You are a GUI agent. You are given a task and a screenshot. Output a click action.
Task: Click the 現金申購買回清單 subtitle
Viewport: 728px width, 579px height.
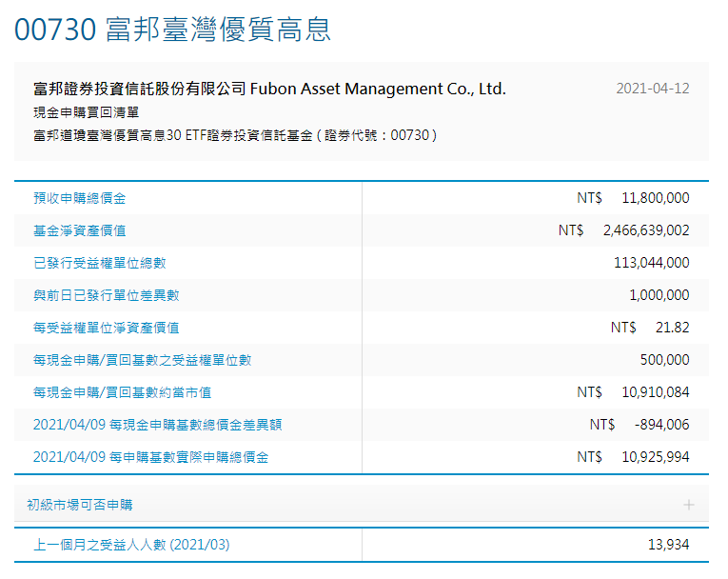[86, 112]
